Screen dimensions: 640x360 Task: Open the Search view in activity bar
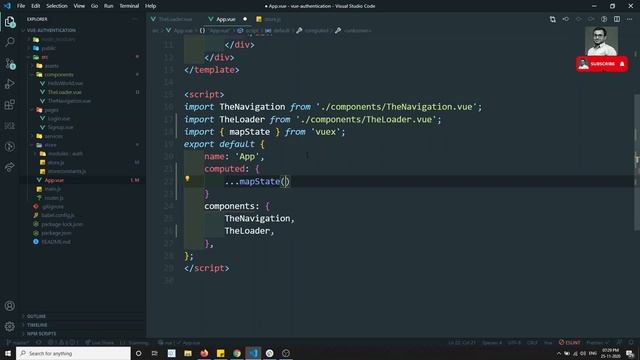coord(10,42)
